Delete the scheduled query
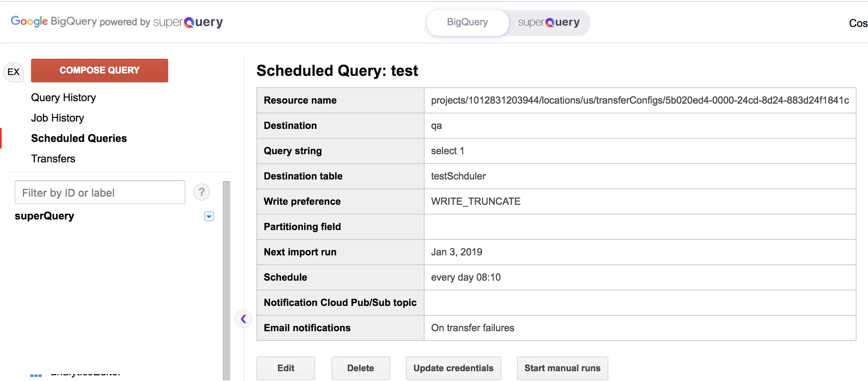 (360, 368)
